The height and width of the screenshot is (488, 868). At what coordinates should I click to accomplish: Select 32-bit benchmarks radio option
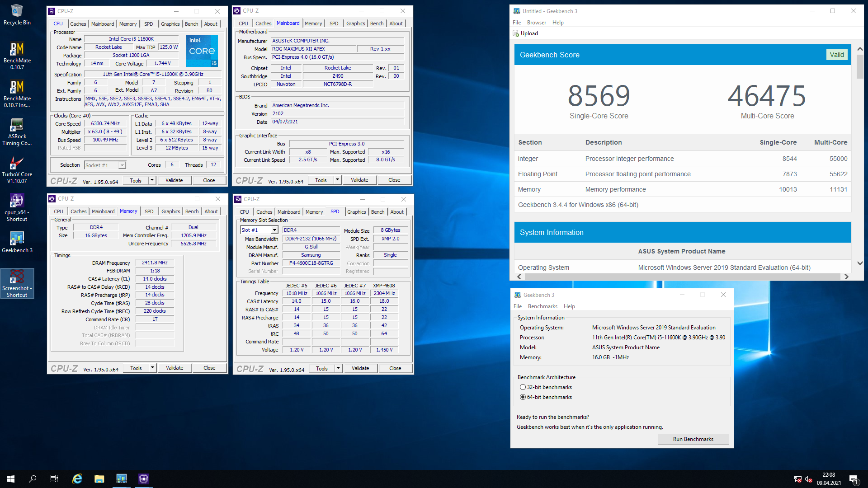[523, 387]
